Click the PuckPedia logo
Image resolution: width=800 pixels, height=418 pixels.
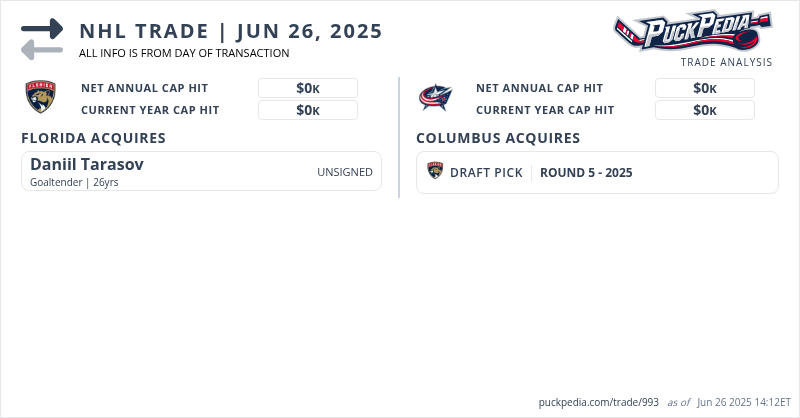pos(692,32)
